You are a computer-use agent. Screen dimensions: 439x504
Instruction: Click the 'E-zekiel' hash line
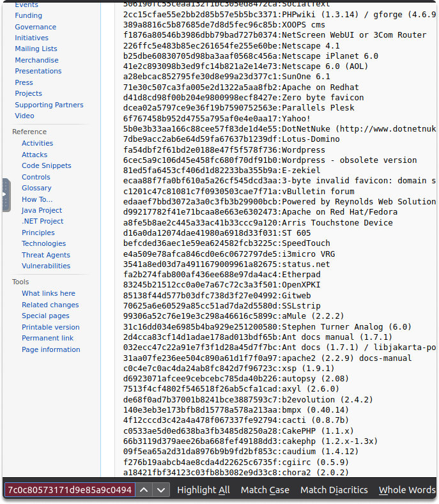pyautogui.click(x=222, y=171)
